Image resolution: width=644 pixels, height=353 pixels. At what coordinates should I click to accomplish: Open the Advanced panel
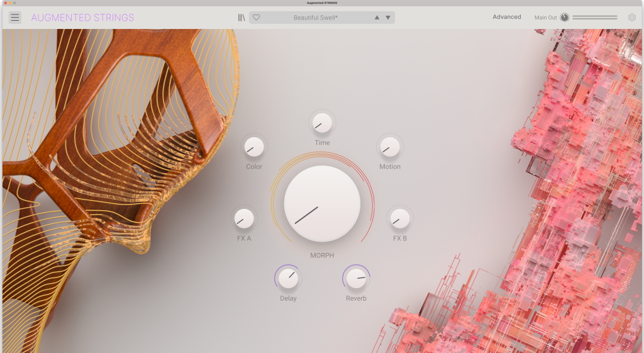507,17
